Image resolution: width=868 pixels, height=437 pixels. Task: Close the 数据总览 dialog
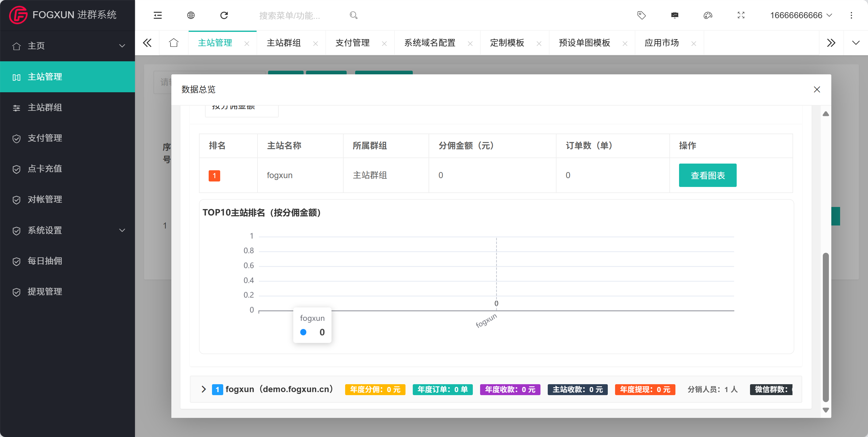[x=817, y=89]
